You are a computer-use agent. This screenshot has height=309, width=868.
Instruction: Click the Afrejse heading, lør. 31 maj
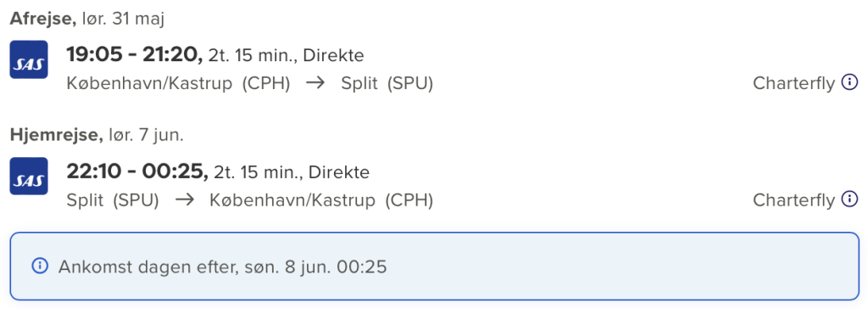click(87, 19)
